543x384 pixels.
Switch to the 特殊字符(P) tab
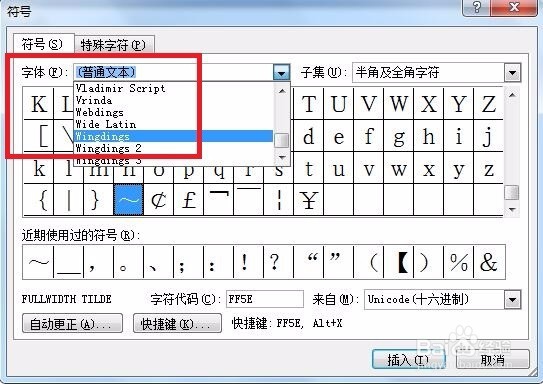[114, 44]
